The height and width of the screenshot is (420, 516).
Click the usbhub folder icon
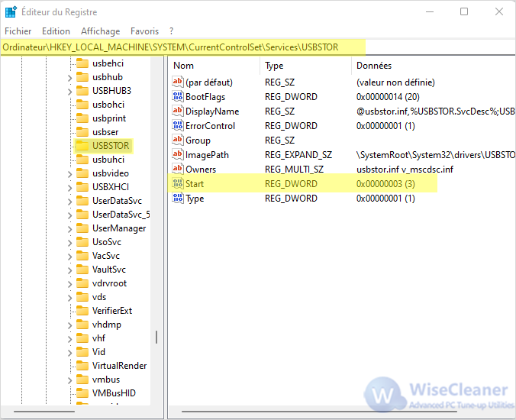82,77
